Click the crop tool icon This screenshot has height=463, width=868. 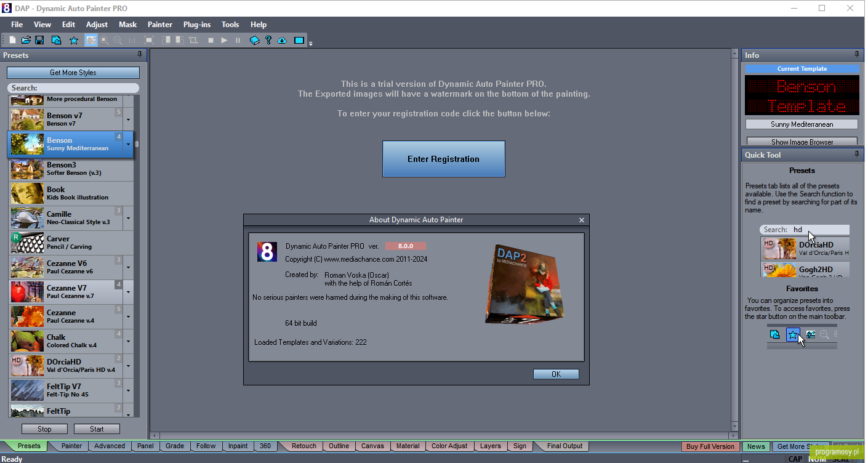click(x=193, y=40)
